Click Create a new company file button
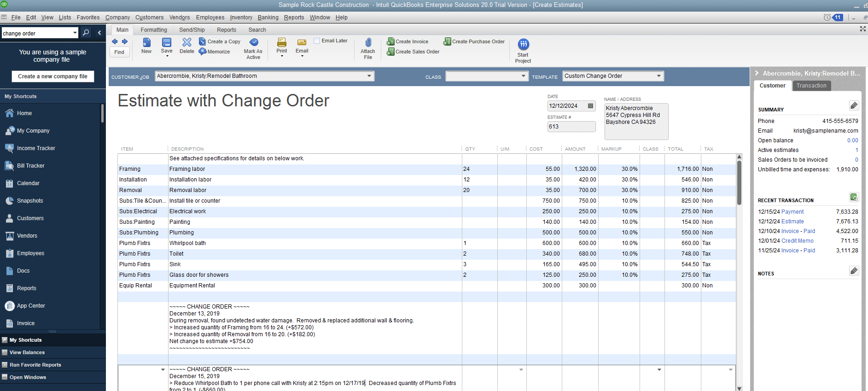Image resolution: width=868 pixels, height=391 pixels. click(x=52, y=76)
